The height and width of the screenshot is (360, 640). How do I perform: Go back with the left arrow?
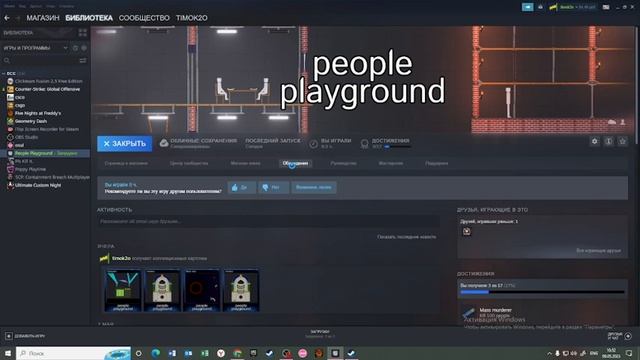click(7, 18)
